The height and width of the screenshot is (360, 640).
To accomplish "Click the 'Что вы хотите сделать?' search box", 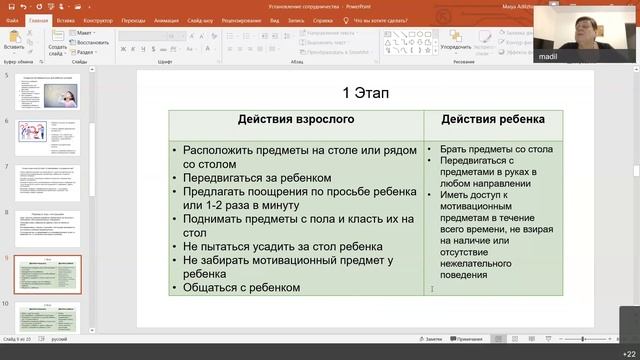I will (x=376, y=20).
